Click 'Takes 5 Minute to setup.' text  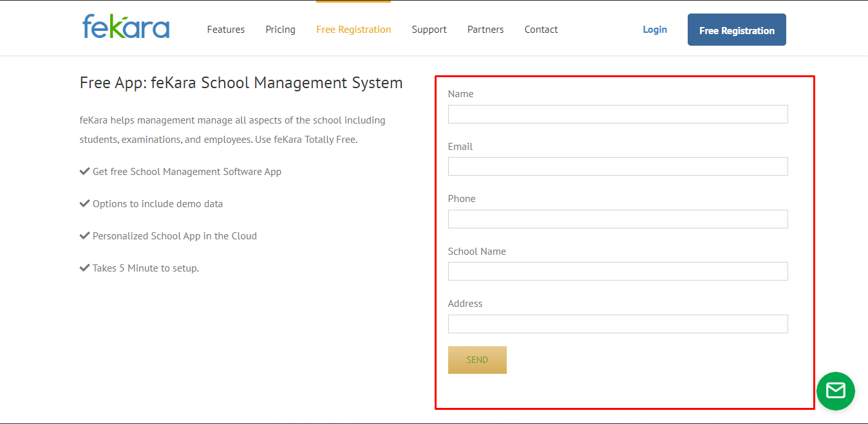146,268
